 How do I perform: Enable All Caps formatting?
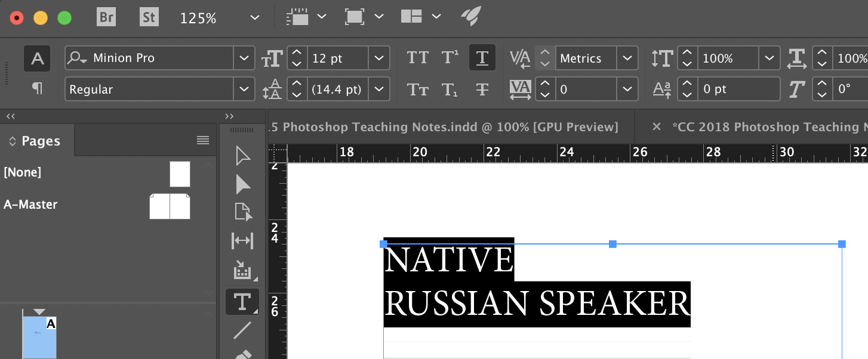coord(418,57)
